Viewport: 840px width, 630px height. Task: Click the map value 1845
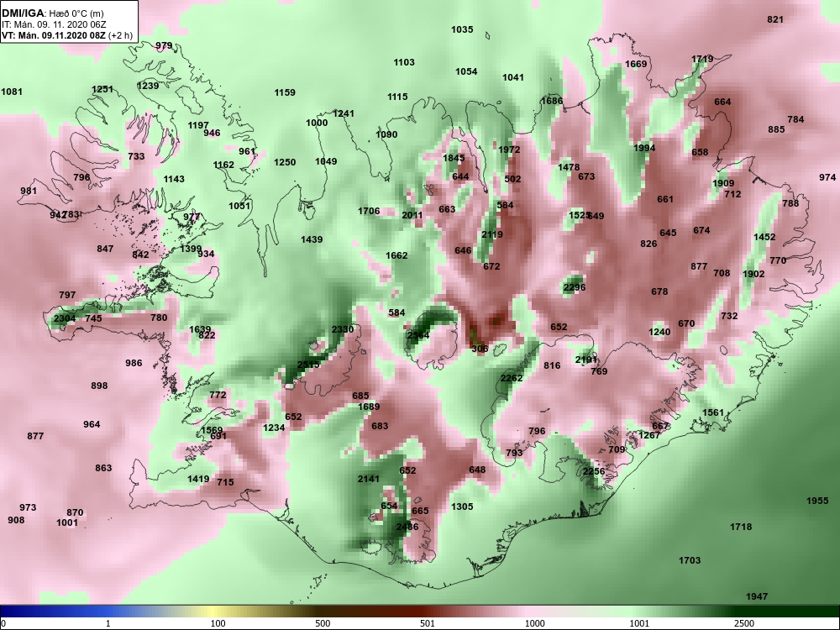(454, 158)
